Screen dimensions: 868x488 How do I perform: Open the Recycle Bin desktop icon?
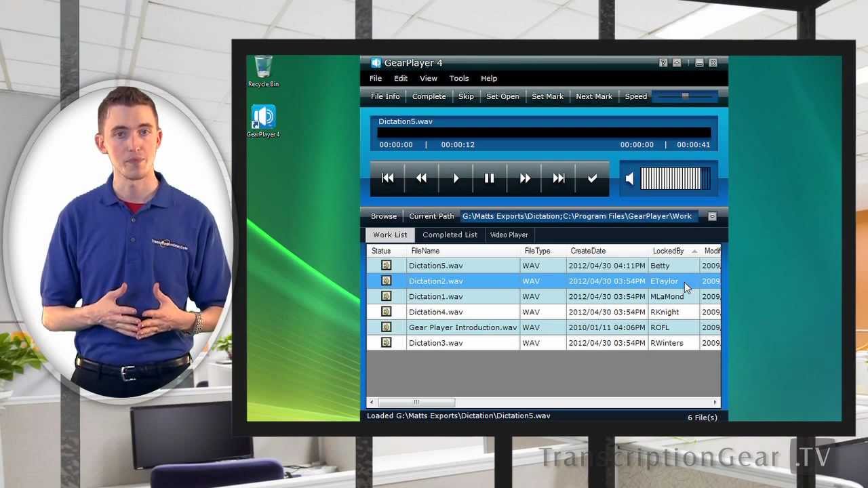pyautogui.click(x=263, y=72)
